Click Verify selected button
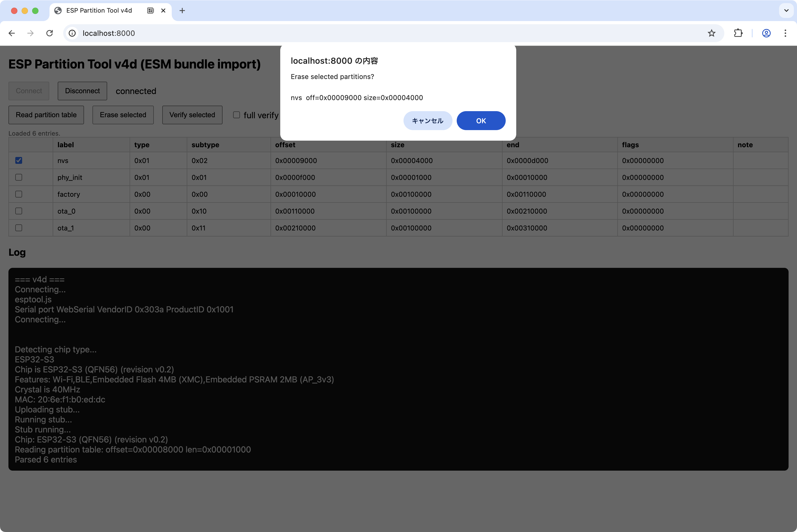The image size is (797, 532). coord(192,115)
